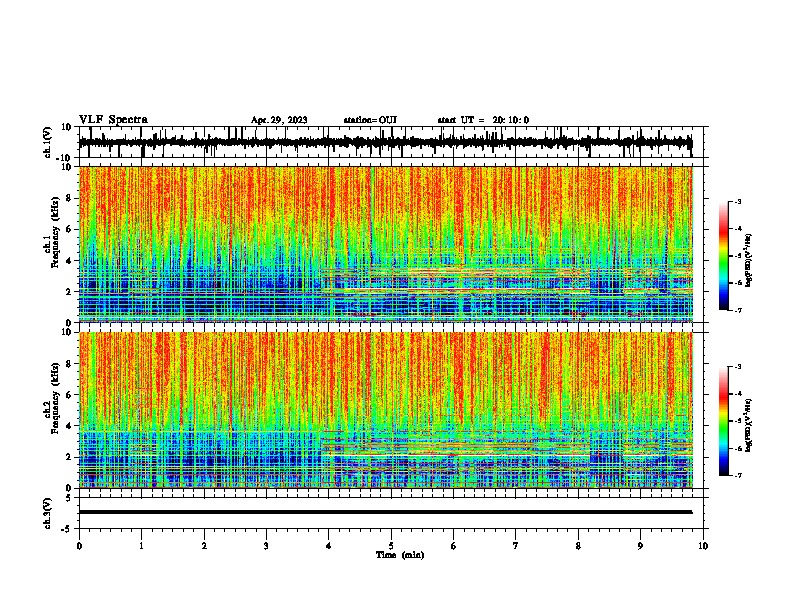Click time axis tick label "3"
Viewport: 792px width, 612px height.
pyautogui.click(x=266, y=546)
